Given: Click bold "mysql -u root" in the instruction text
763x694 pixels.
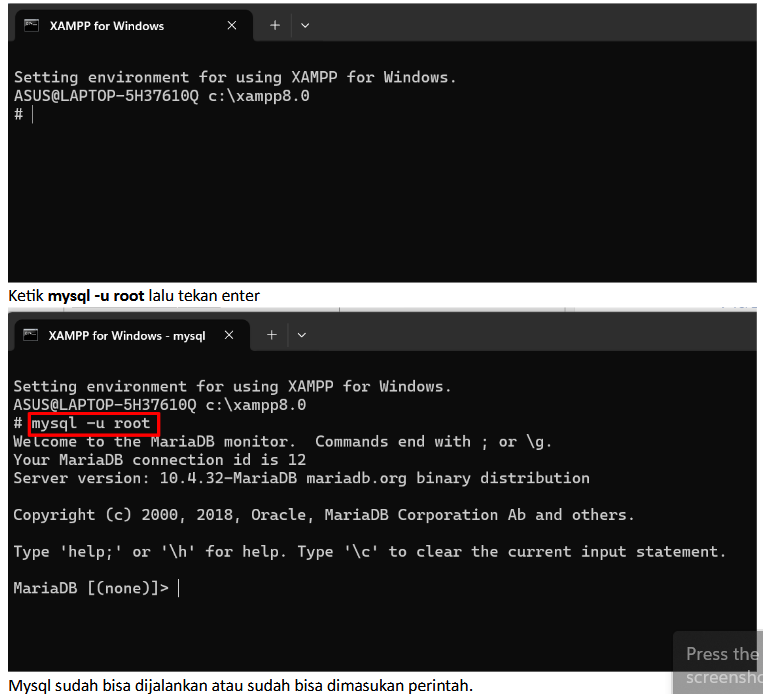Looking at the screenshot, I should point(95,296).
